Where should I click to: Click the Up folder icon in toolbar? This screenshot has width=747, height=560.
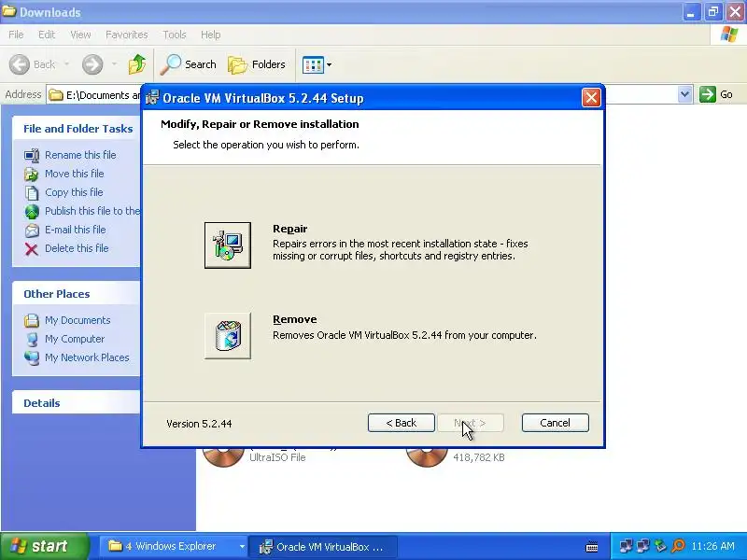point(137,64)
